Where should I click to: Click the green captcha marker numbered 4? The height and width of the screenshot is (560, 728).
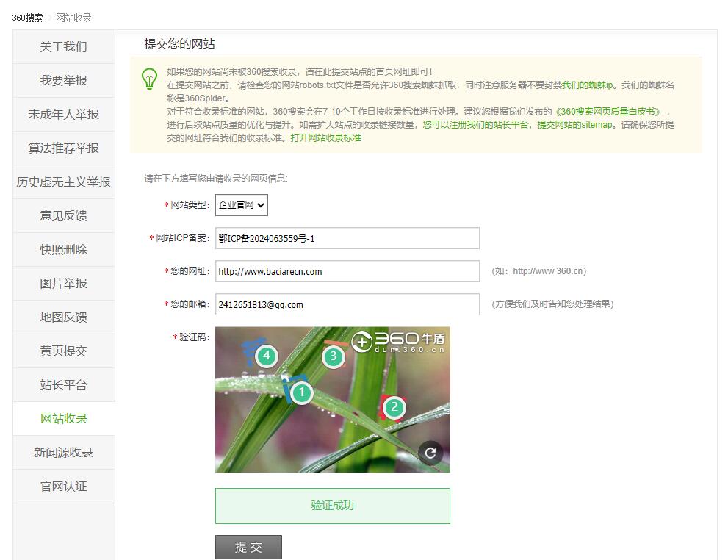tap(266, 356)
